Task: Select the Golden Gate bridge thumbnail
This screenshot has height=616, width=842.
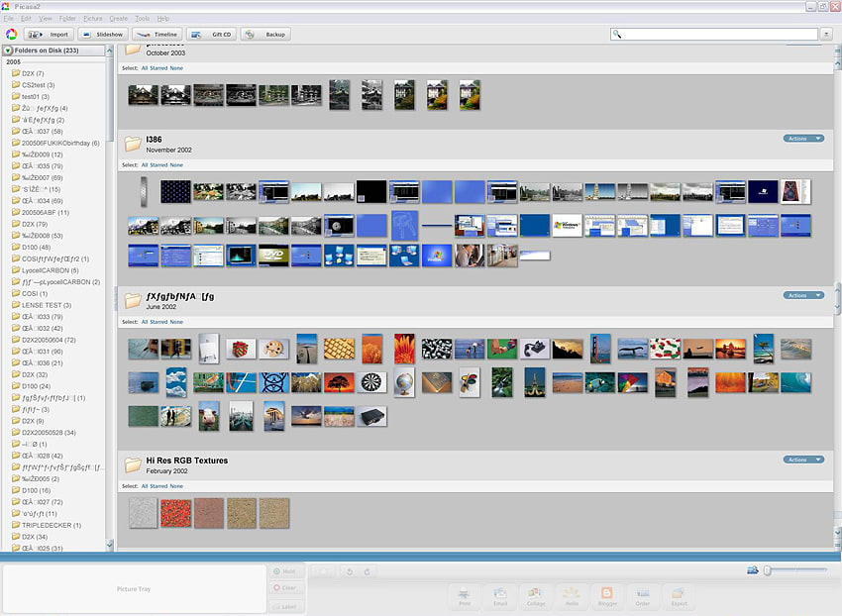Action: tap(600, 349)
